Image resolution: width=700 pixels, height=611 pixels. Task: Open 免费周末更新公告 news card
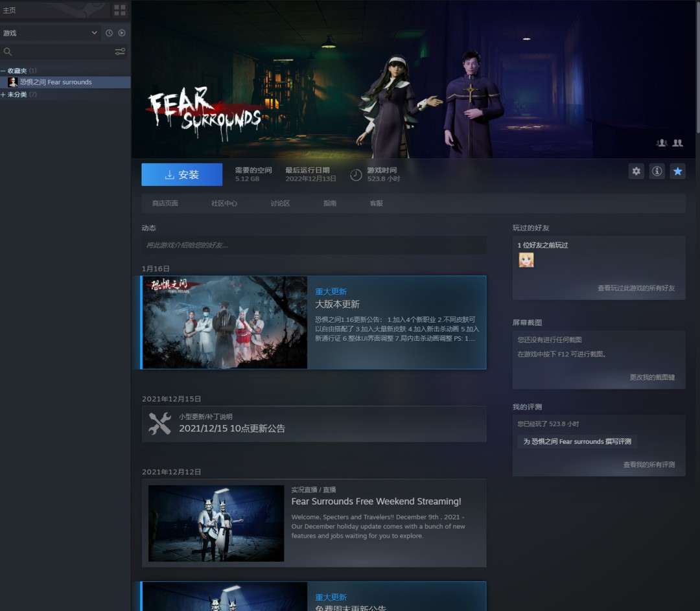314,596
